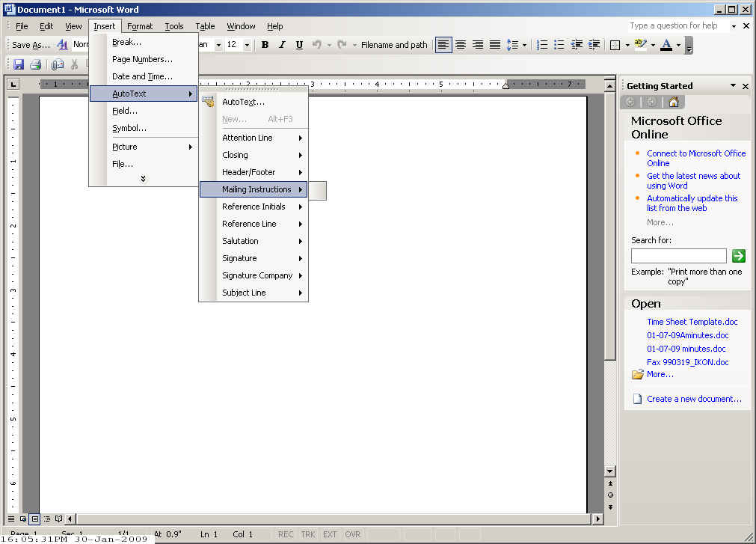Open Connect to Microsoft Office Online link
This screenshot has height=544, width=756.
pos(696,158)
